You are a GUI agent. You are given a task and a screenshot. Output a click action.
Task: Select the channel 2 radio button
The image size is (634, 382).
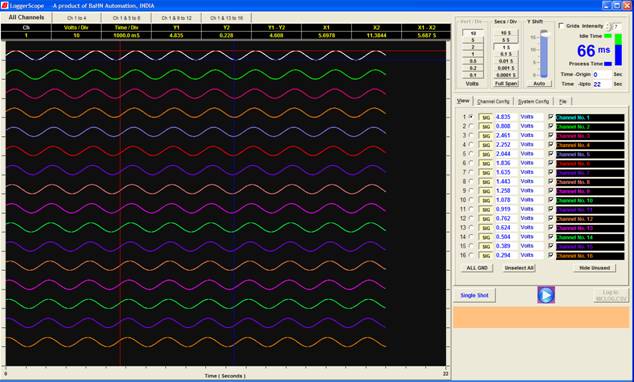[471, 126]
